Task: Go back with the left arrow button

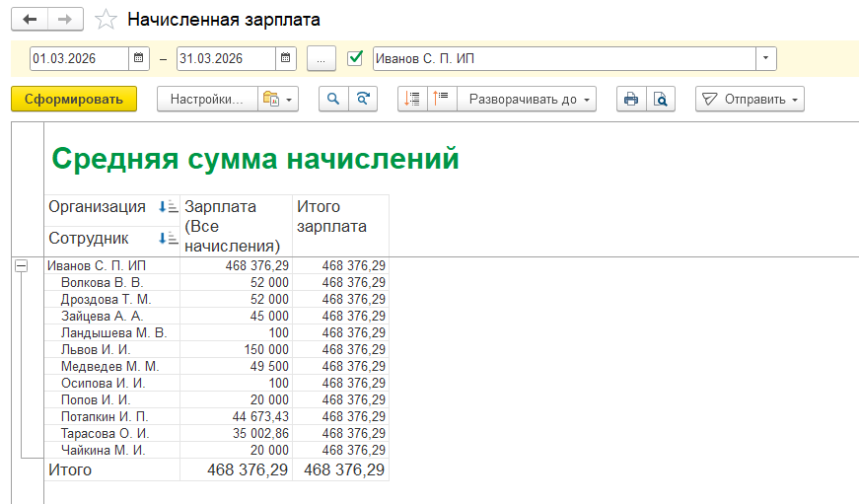Action: 30,19
